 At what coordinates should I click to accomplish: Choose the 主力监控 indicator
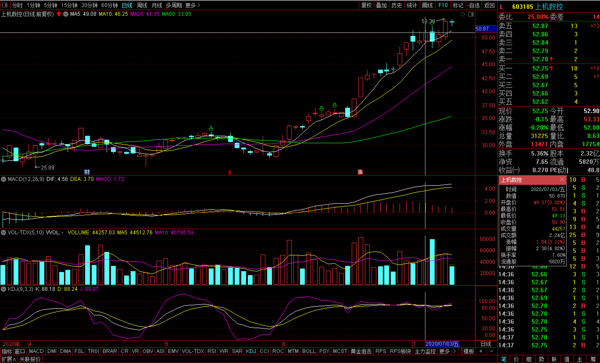point(425,351)
